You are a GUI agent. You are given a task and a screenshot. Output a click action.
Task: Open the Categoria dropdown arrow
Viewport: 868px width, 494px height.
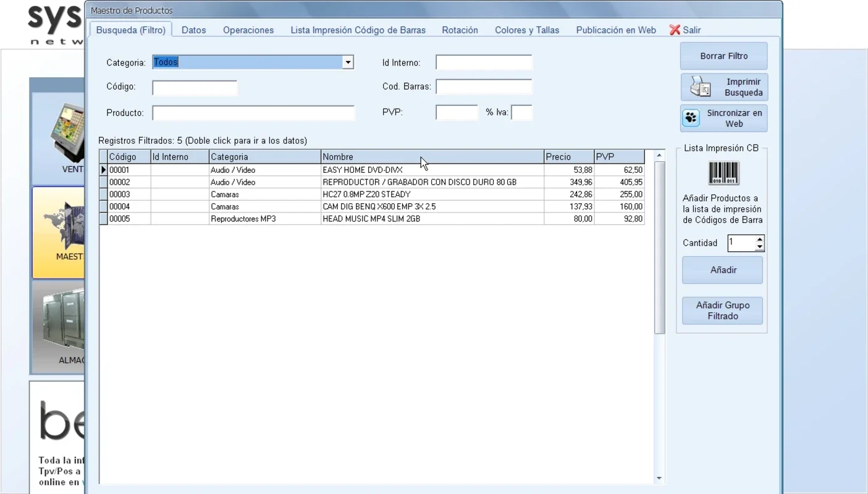click(348, 62)
